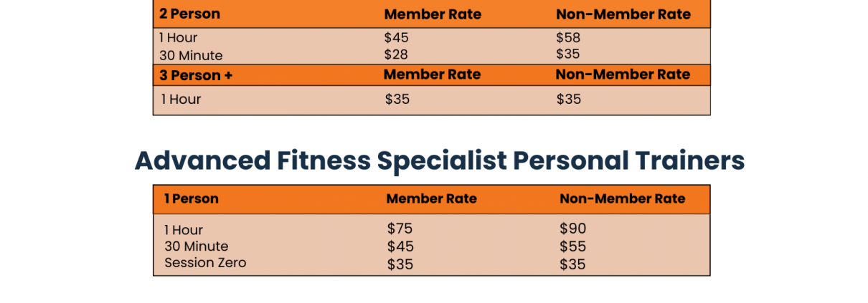Click 1 Person 30 Minute $45 member price
868x303 pixels.
tap(400, 246)
